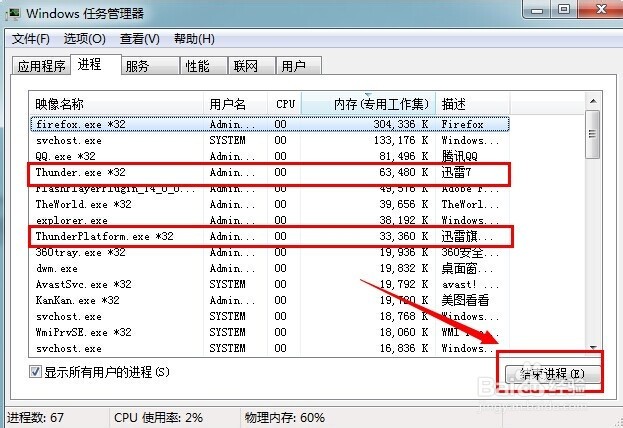Click the 进程数: 67 status entry
Viewport: 623px width, 428px height.
(x=35, y=418)
